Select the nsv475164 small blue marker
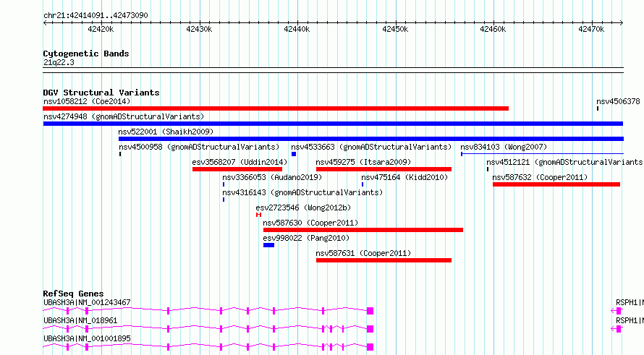This screenshot has height=355, width=644. tap(363, 184)
